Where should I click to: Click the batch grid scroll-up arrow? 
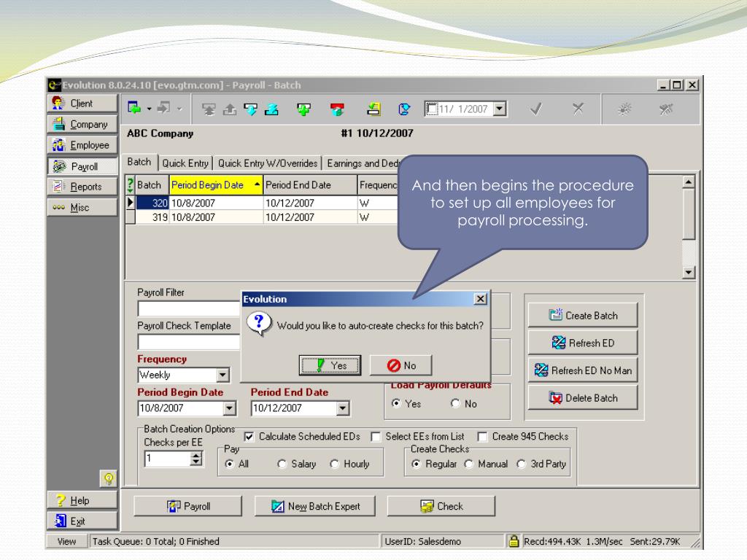coord(689,182)
